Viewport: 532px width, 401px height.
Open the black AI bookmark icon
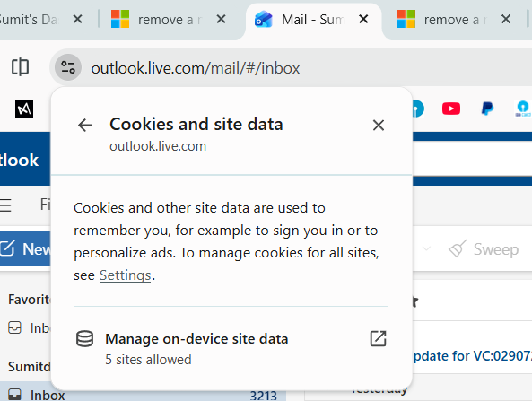(24, 109)
